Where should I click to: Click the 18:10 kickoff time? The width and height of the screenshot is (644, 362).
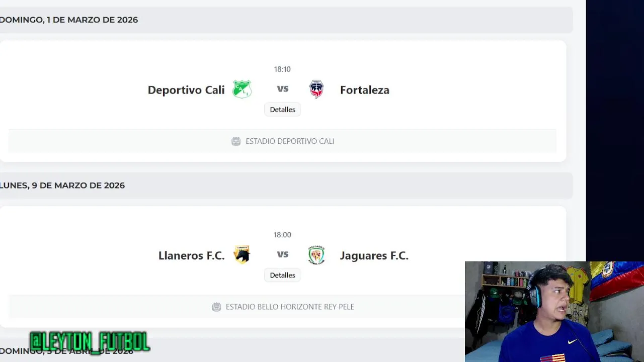[x=282, y=69]
